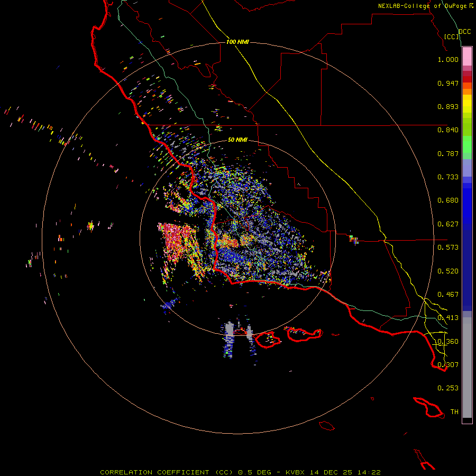Pick the gray segment of the color bar
Viewport: 476px width, 476px height.
(x=467, y=368)
